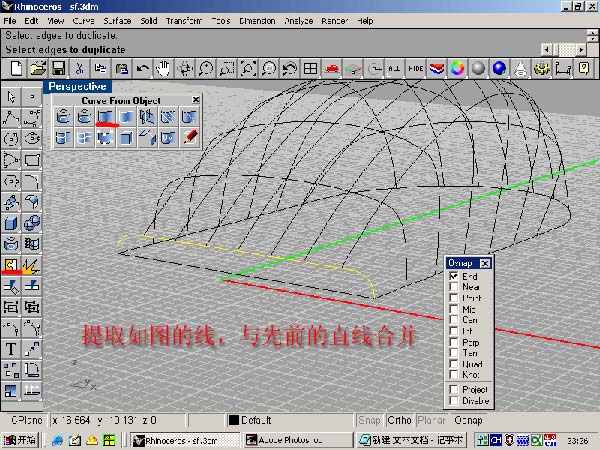Enable the Mid osnap checkbox
This screenshot has width=600, height=450.
[454, 309]
